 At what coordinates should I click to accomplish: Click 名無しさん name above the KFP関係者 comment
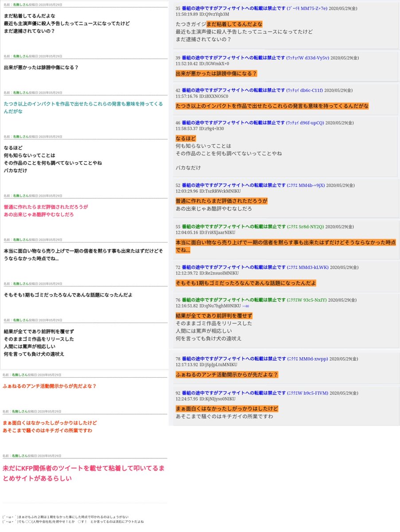click(20, 456)
